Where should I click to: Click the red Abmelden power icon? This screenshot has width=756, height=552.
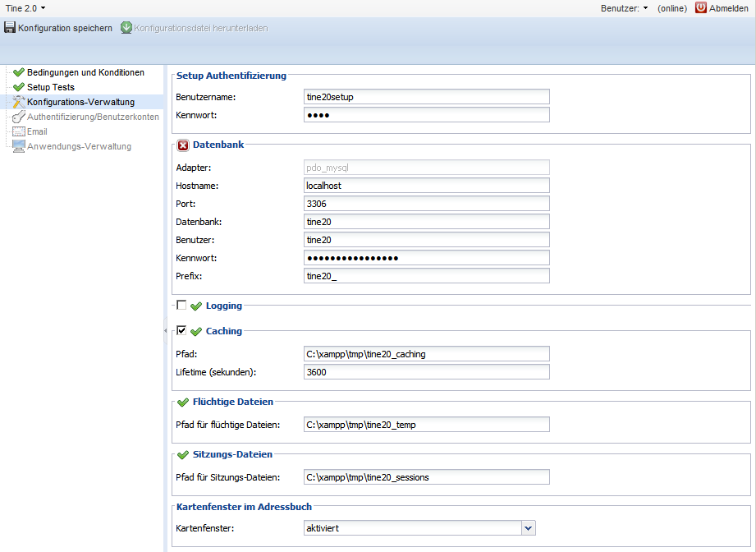point(701,7)
